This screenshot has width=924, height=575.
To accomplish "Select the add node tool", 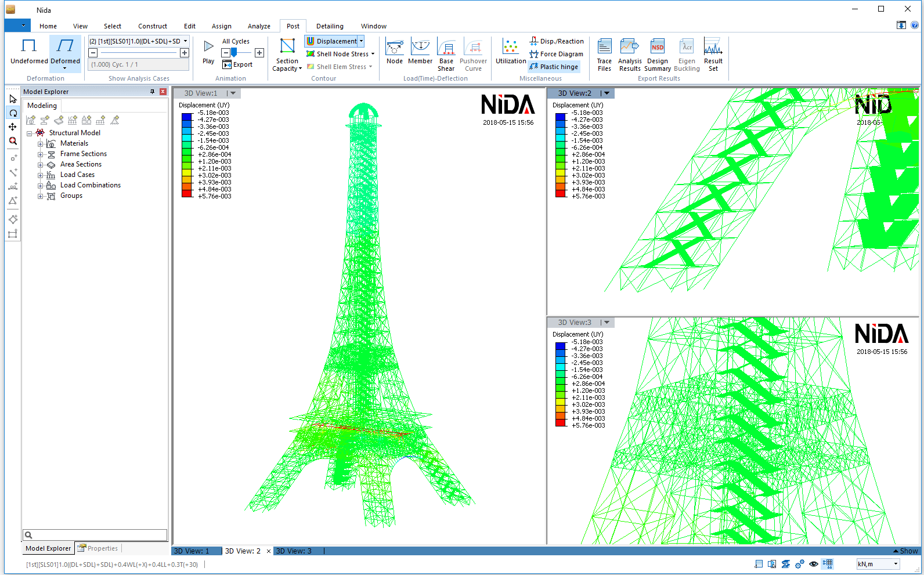I will click(13, 158).
